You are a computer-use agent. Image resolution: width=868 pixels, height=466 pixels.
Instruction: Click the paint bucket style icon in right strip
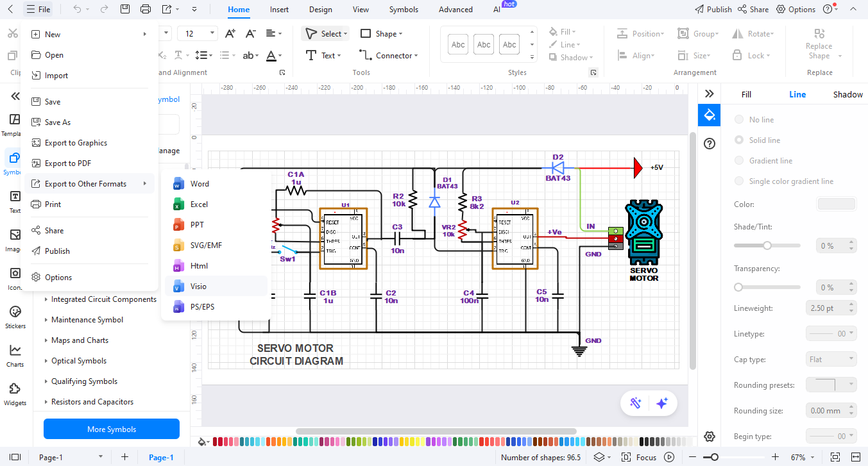(x=709, y=115)
